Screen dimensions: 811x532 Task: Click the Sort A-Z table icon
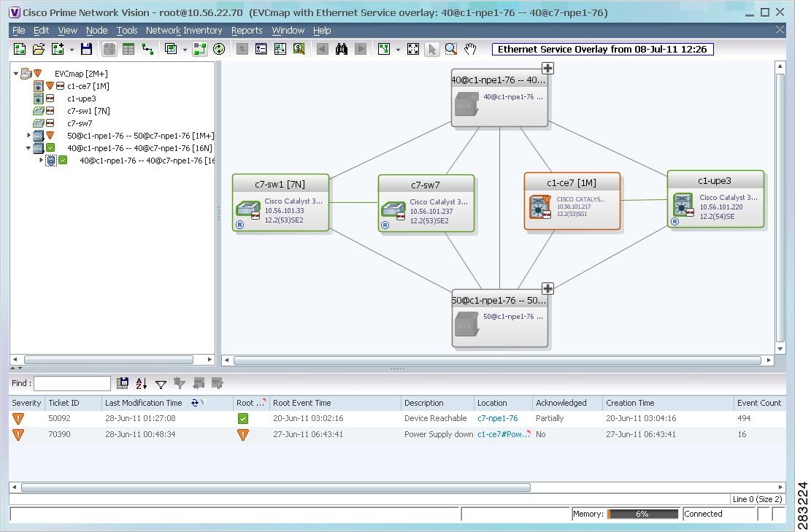pyautogui.click(x=141, y=383)
